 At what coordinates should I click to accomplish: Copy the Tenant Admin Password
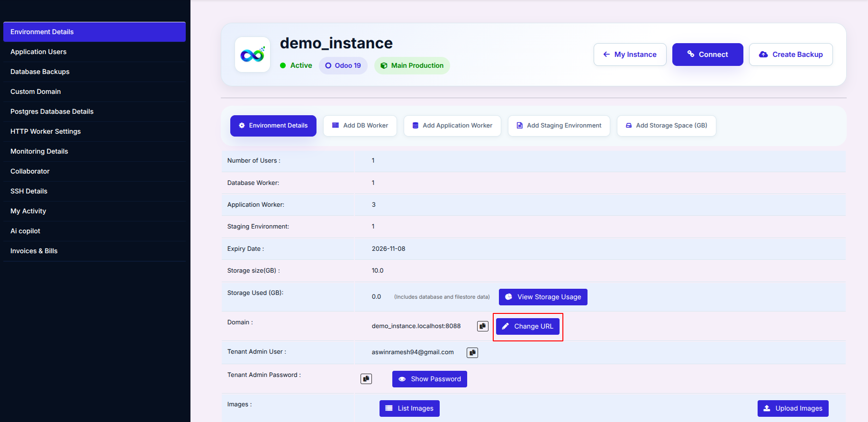tap(366, 379)
